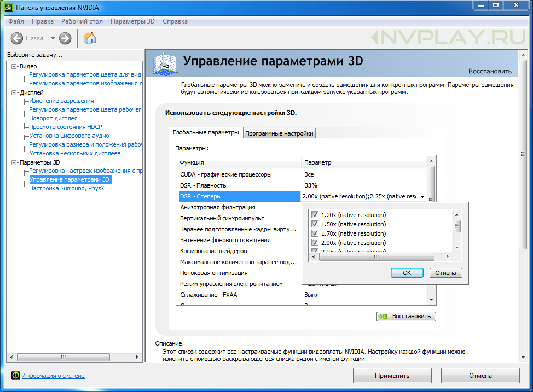Select the Сглаживание - FXAA row
The height and width of the screenshot is (392, 533).
[303, 295]
